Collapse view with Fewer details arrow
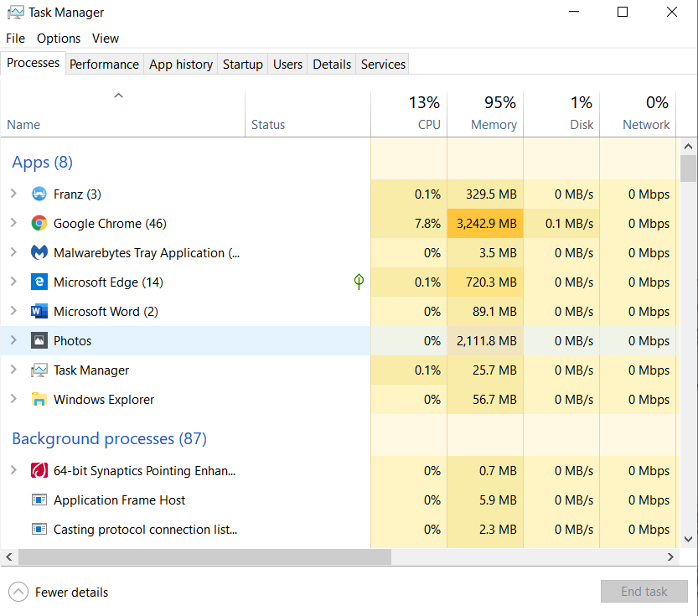 click(x=18, y=592)
